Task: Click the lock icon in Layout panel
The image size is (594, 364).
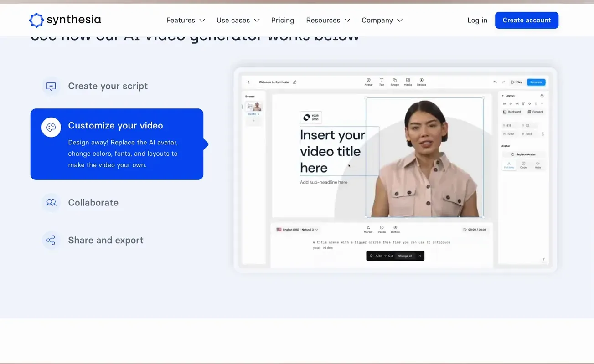Action: [x=542, y=96]
